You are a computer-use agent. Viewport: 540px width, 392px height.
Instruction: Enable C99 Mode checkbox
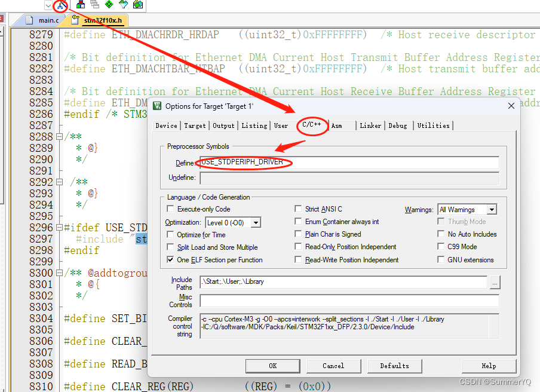click(441, 247)
